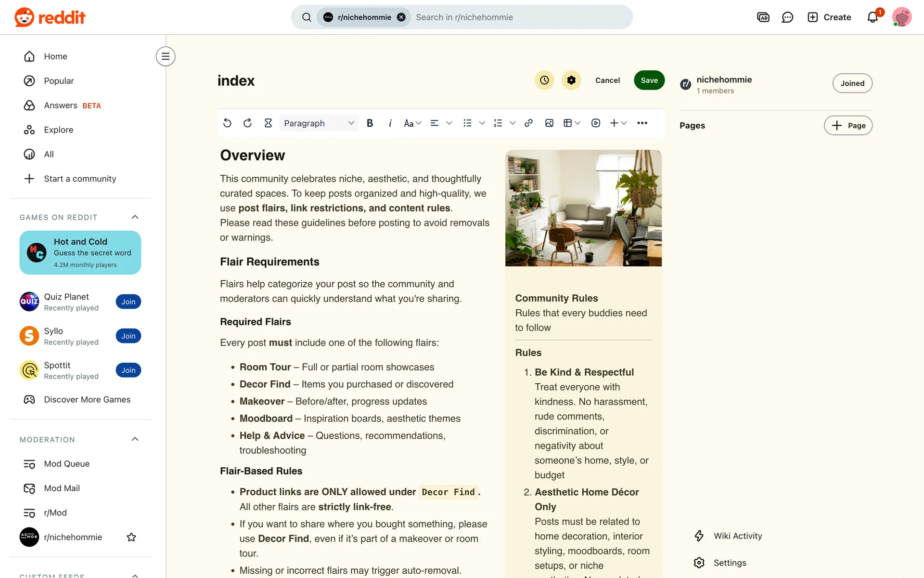Insert an image using the image icon

tap(549, 123)
